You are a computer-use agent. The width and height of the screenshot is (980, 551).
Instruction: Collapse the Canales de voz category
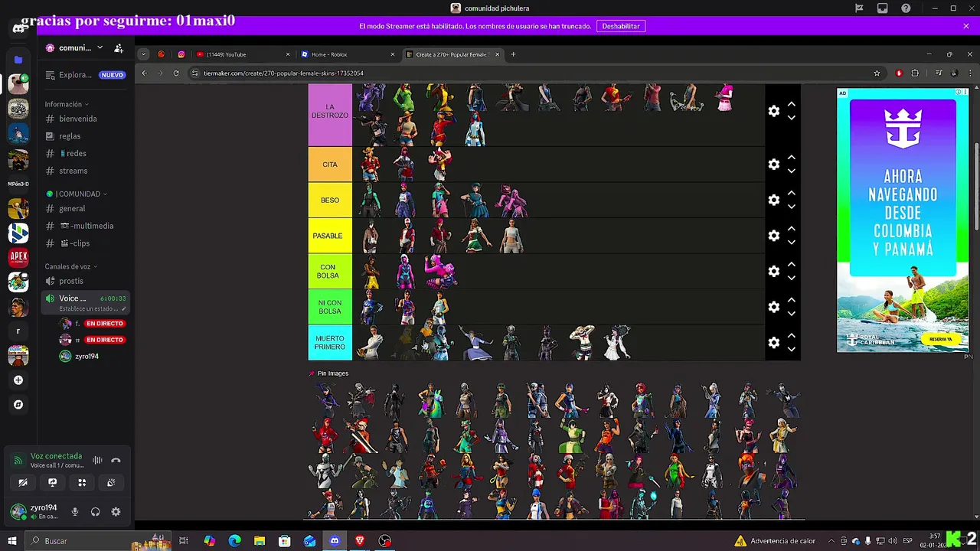pyautogui.click(x=71, y=266)
